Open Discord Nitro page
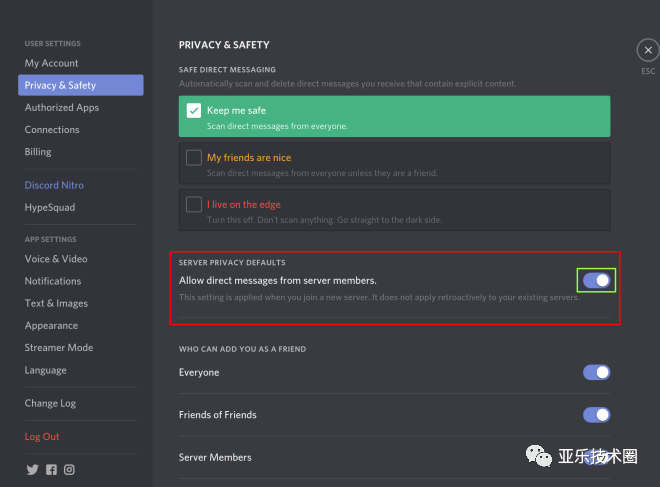Screen dimensions: 660x487 point(54,185)
